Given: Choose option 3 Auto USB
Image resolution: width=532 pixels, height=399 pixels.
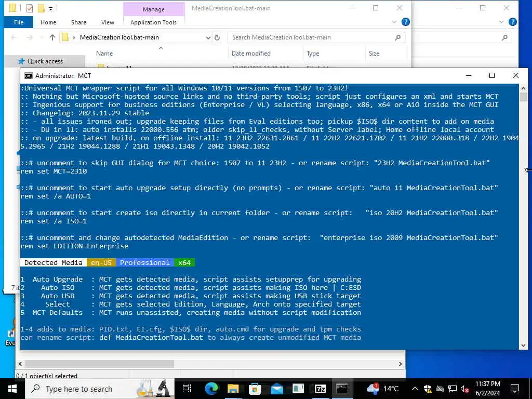Looking at the screenshot, I should (x=191, y=296).
